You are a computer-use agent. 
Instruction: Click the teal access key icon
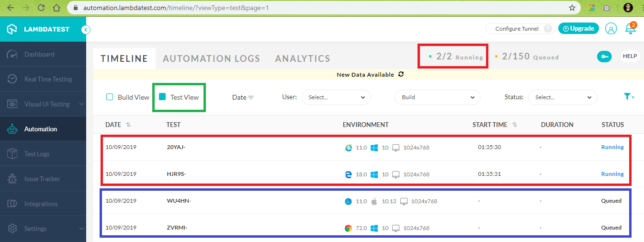[604, 57]
